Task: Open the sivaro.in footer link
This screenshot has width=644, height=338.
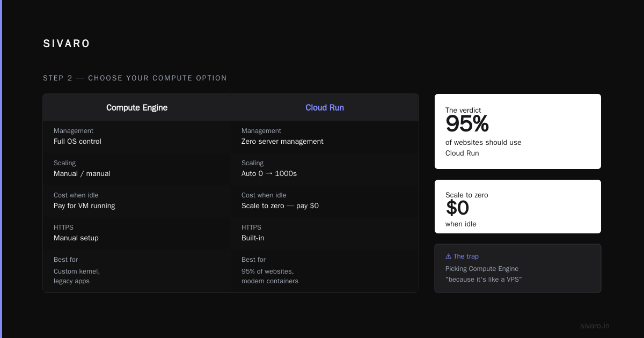Action: 595,326
